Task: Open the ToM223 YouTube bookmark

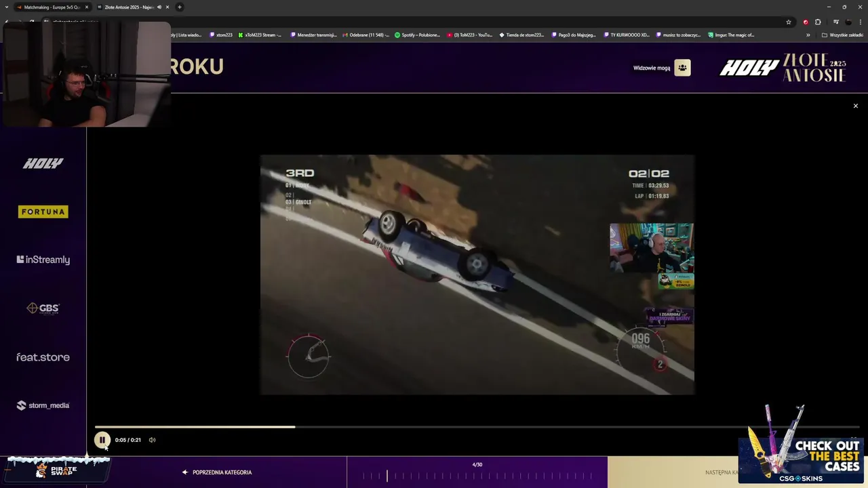Action: tap(470, 35)
